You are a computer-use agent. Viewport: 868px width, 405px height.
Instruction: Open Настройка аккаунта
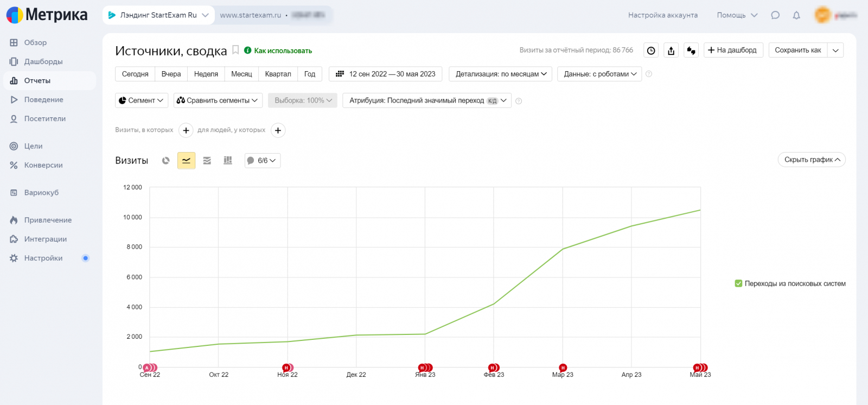point(663,15)
